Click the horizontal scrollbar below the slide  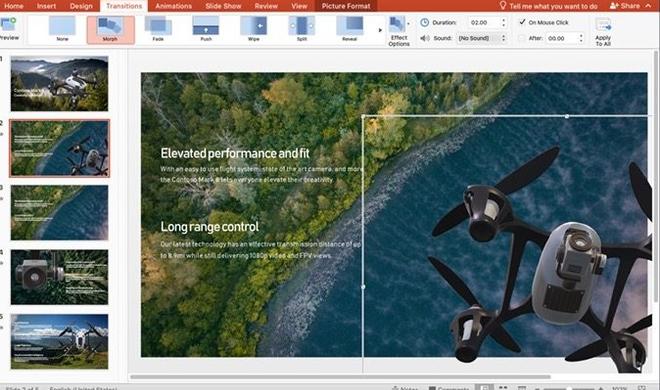340,377
